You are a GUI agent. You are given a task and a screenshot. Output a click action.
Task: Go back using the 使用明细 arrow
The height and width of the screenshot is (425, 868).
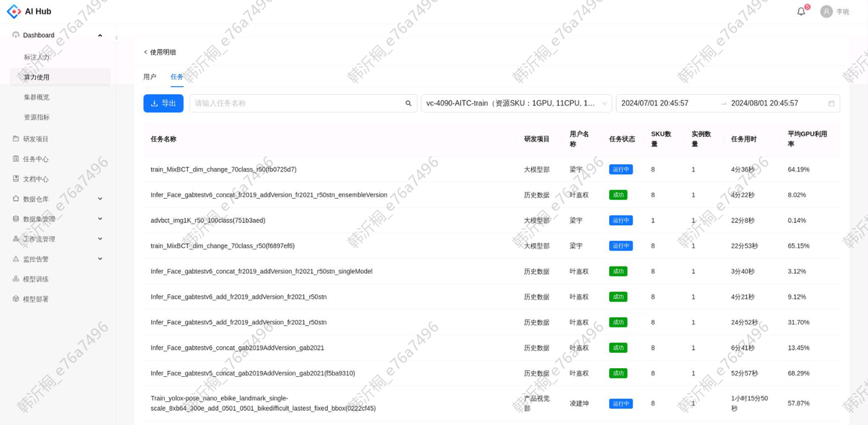coord(145,52)
